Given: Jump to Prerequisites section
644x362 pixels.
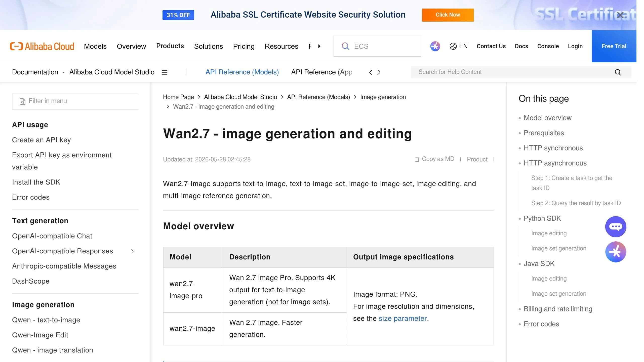Looking at the screenshot, I should coord(544,133).
